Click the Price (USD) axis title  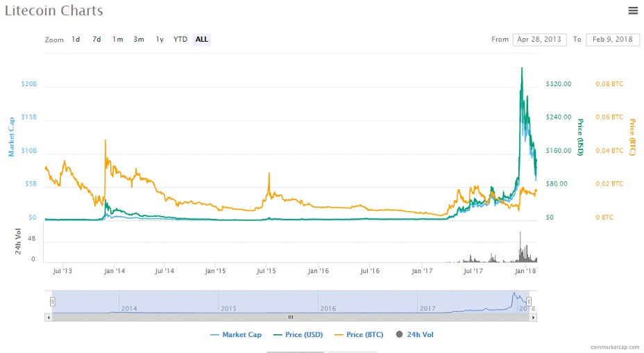581,137
